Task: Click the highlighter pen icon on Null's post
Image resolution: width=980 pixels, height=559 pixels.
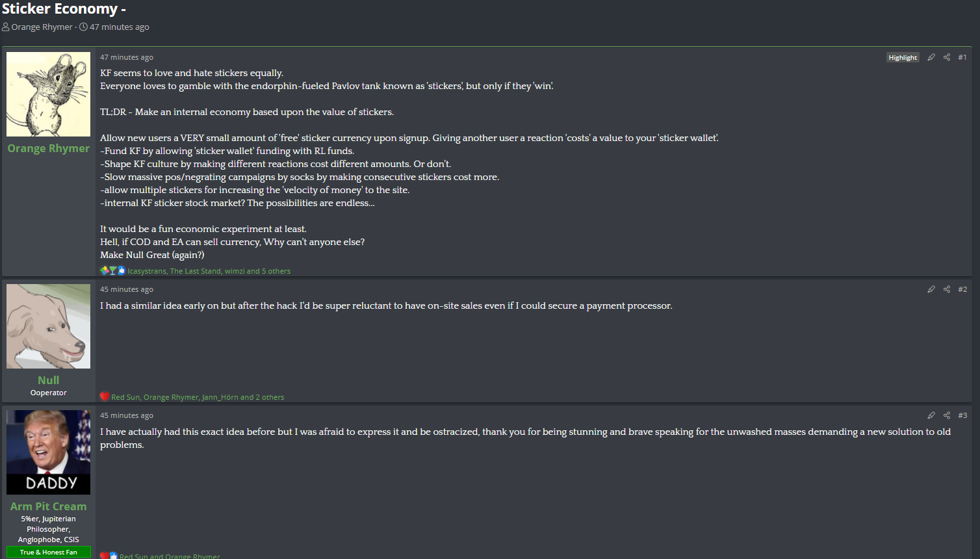Action: pos(931,289)
